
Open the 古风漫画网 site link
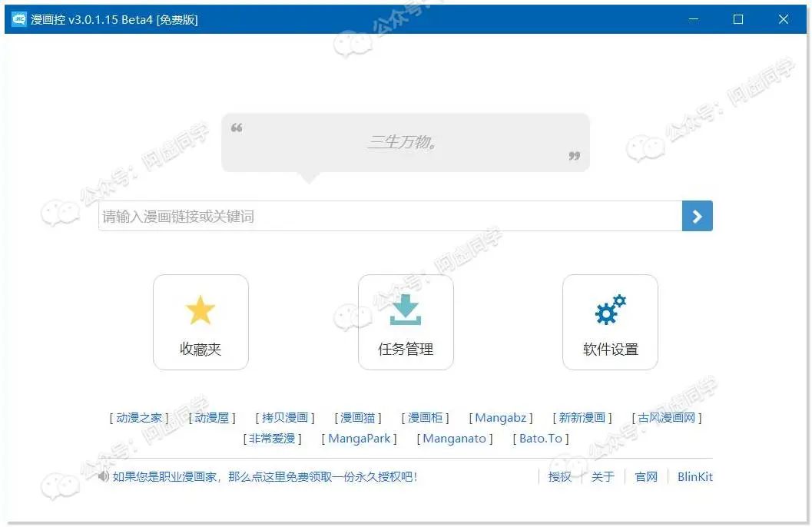coord(667,418)
